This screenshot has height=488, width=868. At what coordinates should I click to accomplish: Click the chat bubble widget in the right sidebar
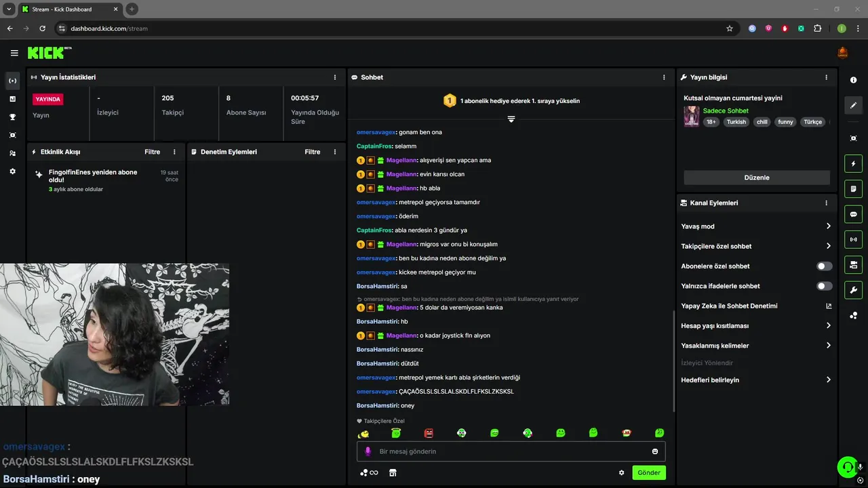pos(853,214)
